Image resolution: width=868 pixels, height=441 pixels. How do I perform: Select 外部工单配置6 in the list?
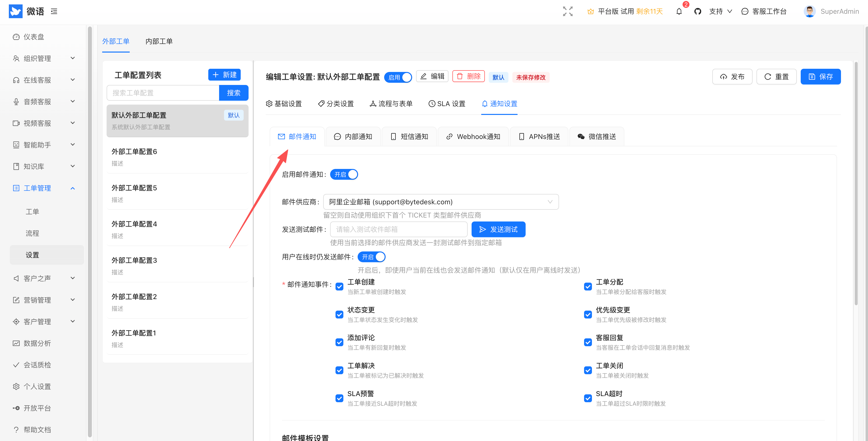point(178,157)
